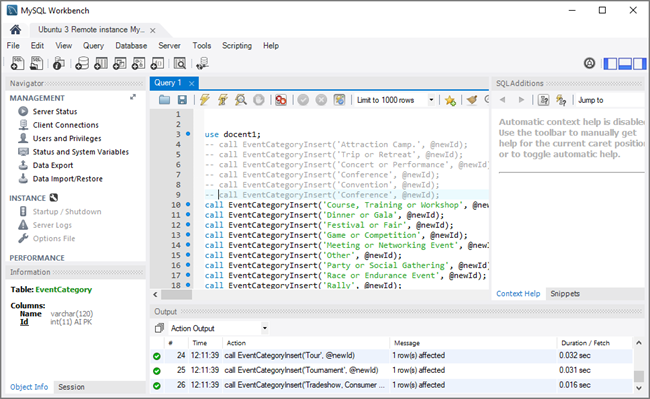Open the File menu
Screen dimensions: 650x399
pyautogui.click(x=13, y=46)
